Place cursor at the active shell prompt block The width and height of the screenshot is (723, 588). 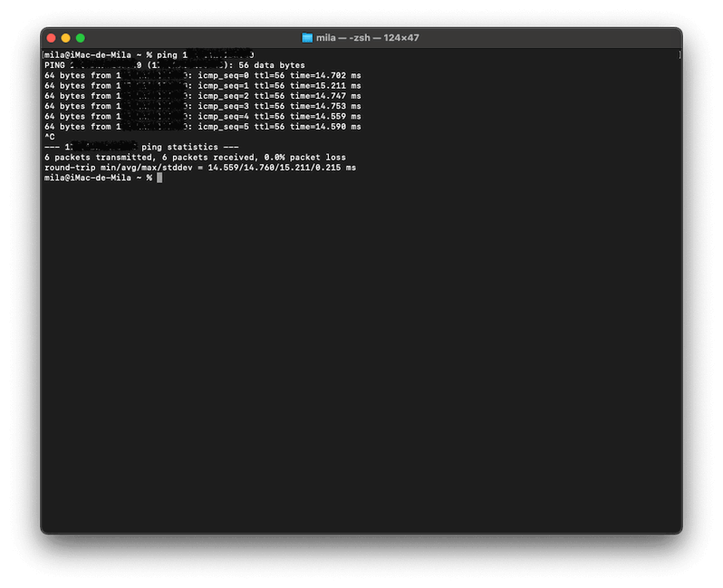pos(159,178)
